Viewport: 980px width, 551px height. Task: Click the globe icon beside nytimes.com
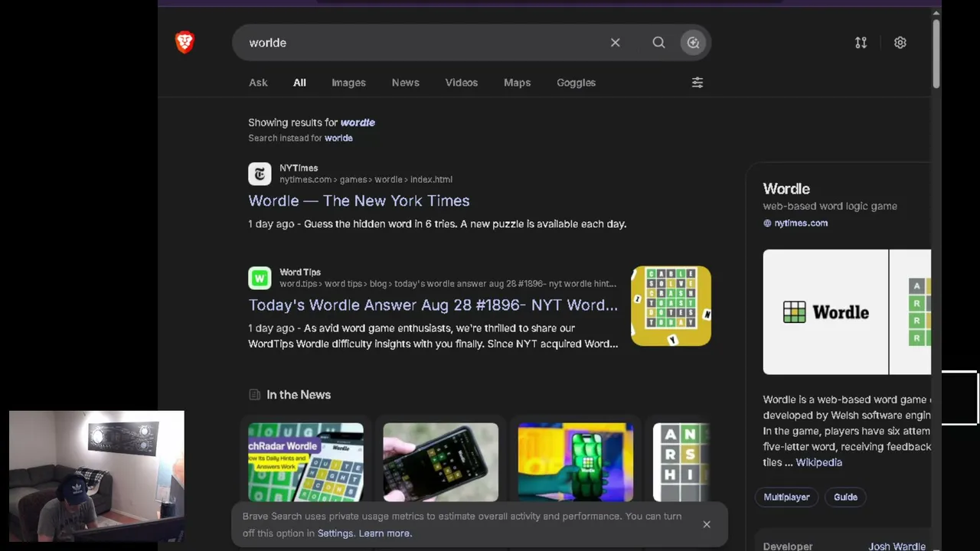[767, 223]
